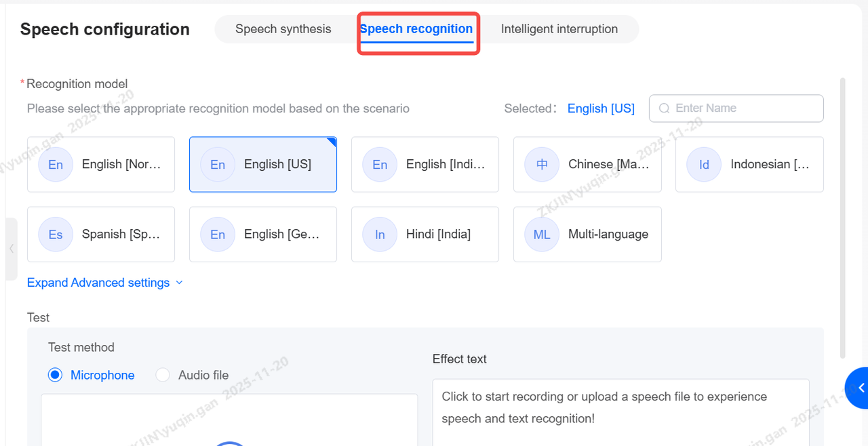Select the English [Ge...] model card

click(x=263, y=235)
